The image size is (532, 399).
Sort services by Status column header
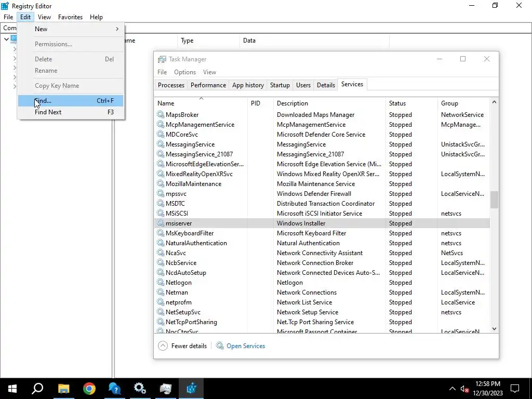tap(411, 103)
